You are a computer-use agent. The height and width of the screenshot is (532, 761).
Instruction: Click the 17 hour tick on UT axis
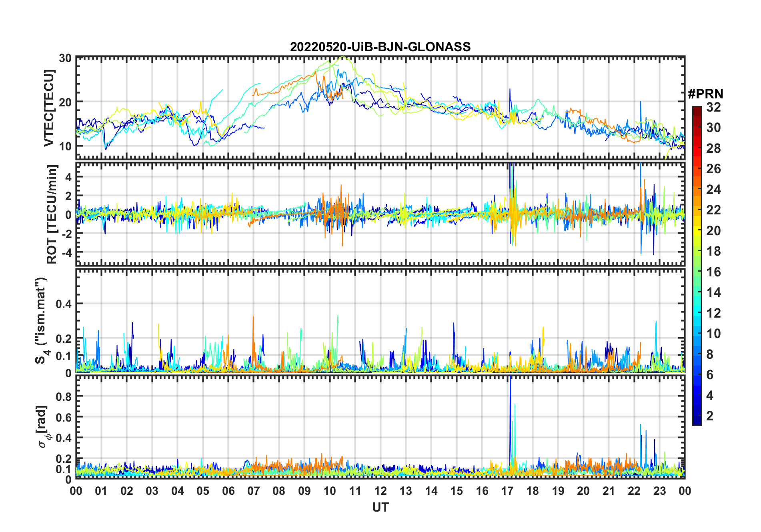pyautogui.click(x=507, y=491)
